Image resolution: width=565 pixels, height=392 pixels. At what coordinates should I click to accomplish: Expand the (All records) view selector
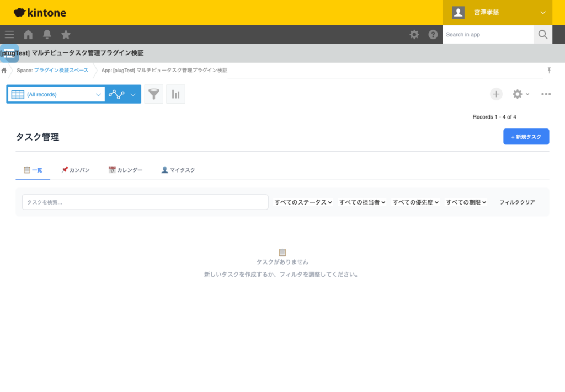(x=98, y=94)
